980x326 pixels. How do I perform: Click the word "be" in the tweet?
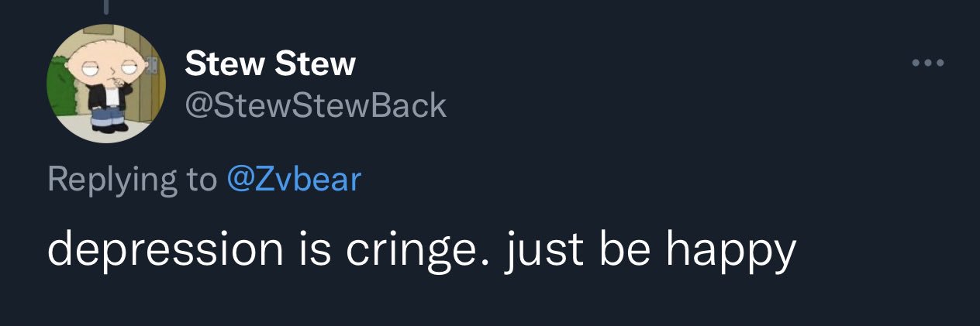623,249
